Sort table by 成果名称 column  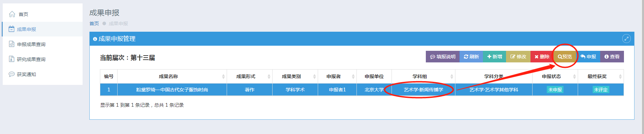click(x=172, y=76)
